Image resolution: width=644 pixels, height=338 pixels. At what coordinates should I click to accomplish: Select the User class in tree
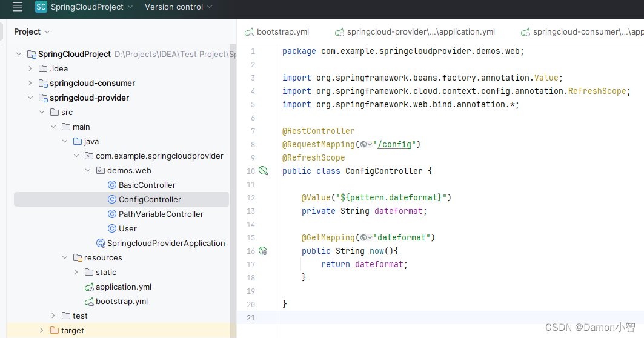click(x=127, y=228)
